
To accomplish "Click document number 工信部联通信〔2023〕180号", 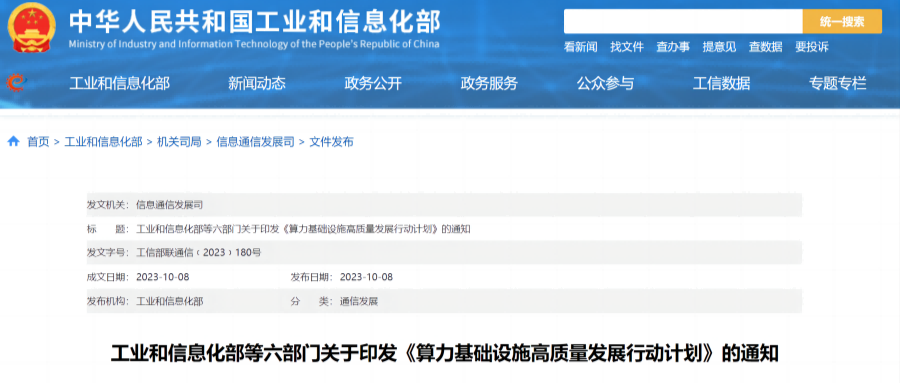I will click(199, 253).
